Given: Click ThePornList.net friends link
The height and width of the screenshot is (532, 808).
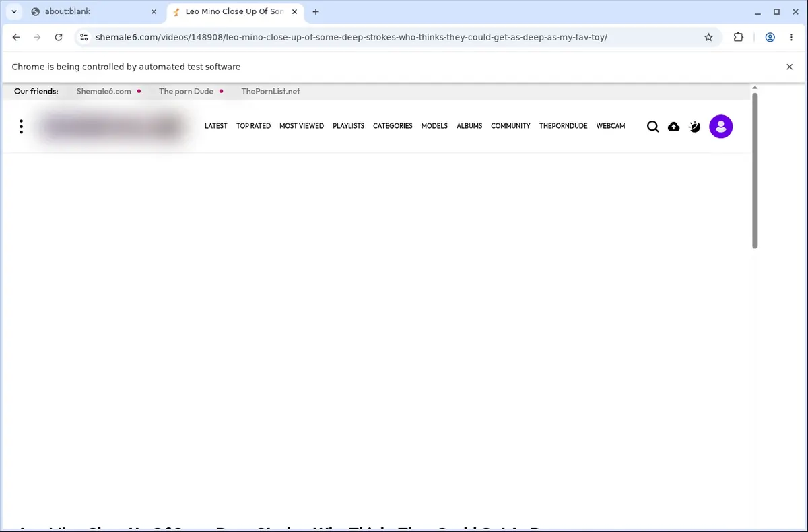Looking at the screenshot, I should (x=271, y=91).
